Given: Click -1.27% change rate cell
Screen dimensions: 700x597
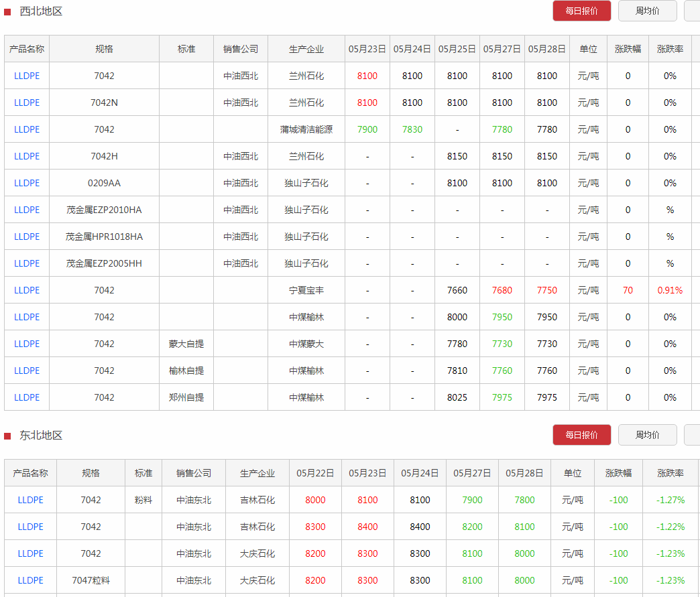Looking at the screenshot, I should point(670,500).
